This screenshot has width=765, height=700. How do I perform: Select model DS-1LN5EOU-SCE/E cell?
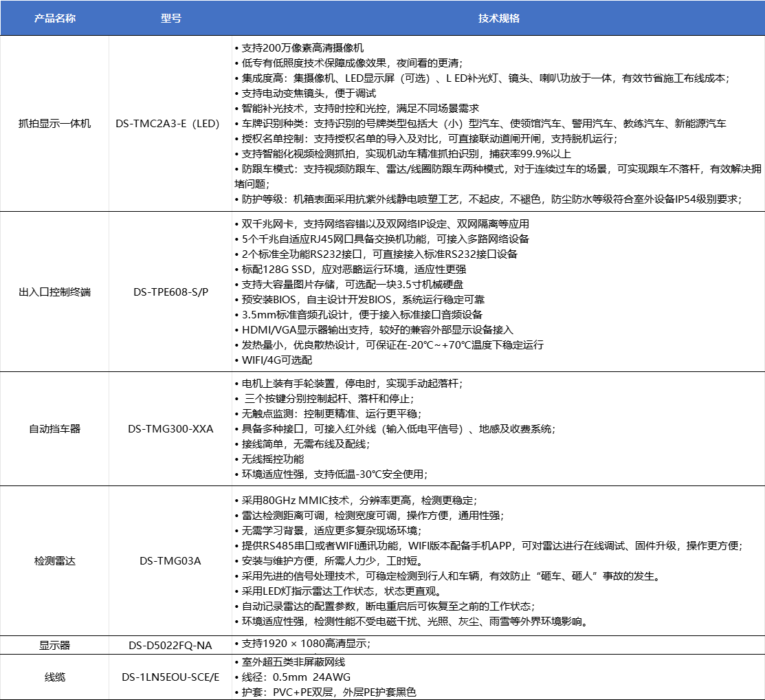click(170, 677)
